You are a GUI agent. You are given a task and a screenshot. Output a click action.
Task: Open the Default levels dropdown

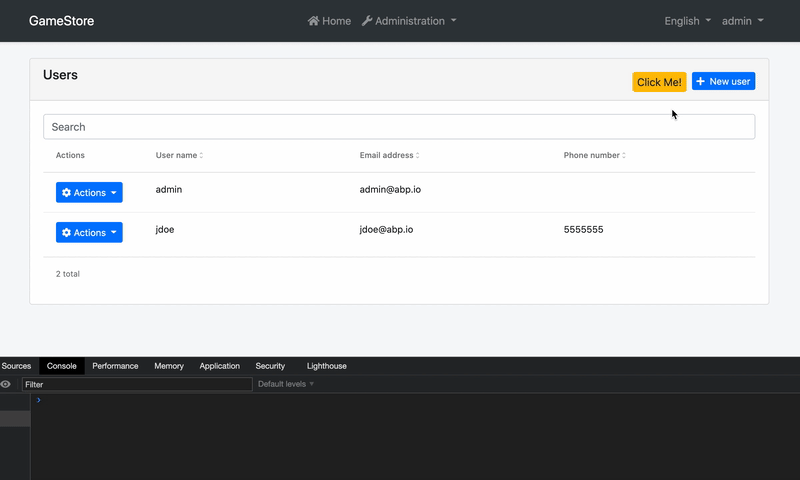point(286,384)
